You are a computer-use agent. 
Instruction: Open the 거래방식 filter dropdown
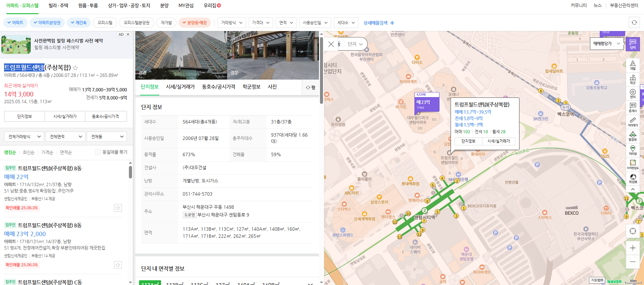point(232,23)
